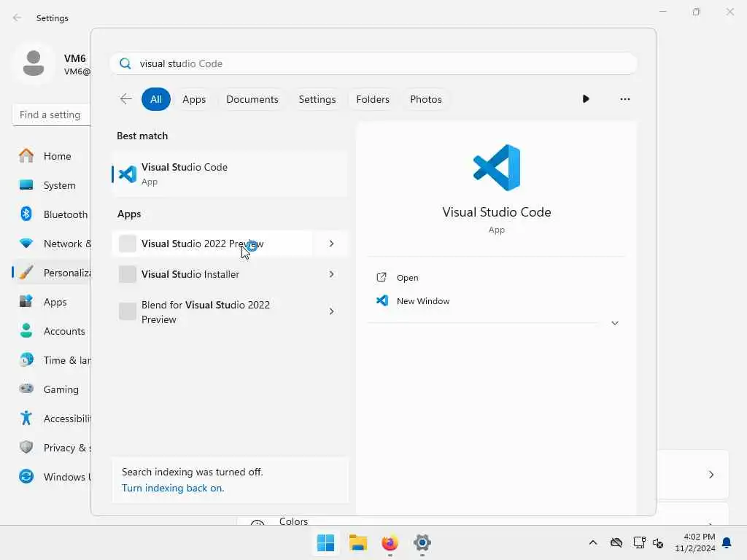The image size is (747, 560).
Task: Open System in Settings sidebar
Action: pyautogui.click(x=52, y=185)
